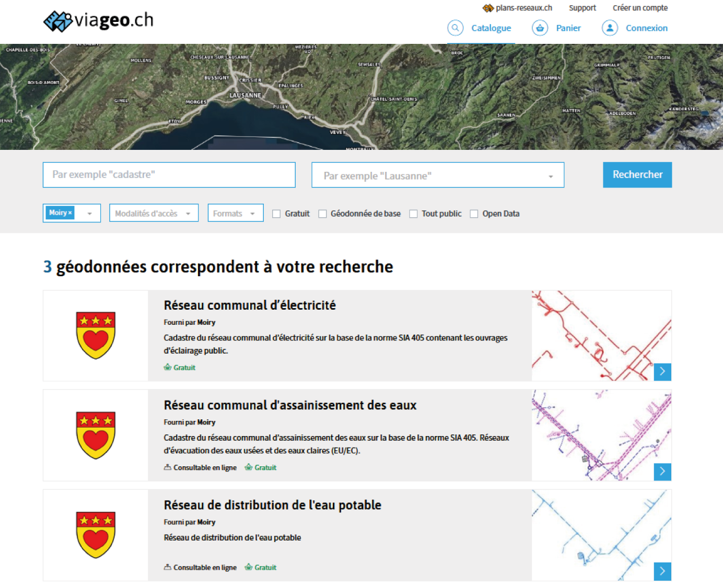Click the Vevey label on the map

[x=337, y=132]
